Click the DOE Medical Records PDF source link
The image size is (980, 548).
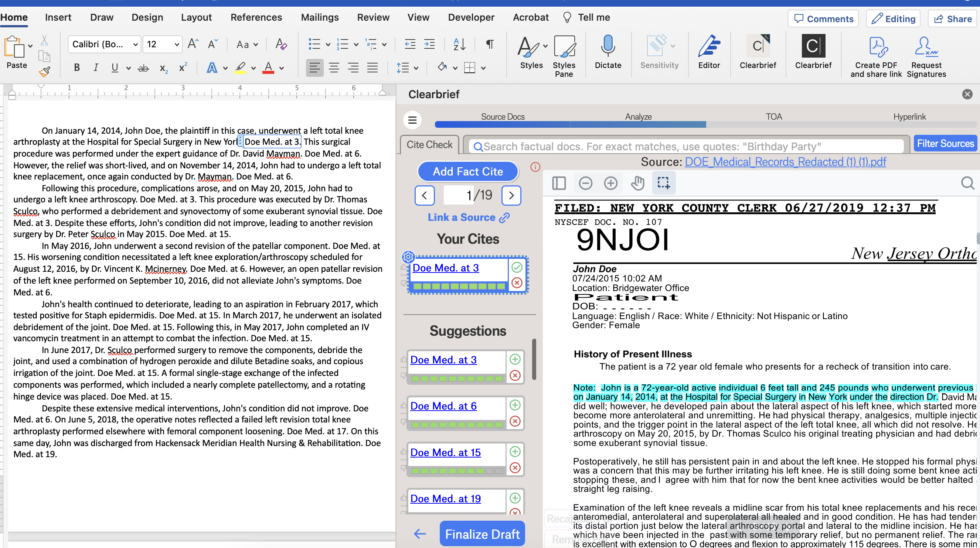pos(786,161)
